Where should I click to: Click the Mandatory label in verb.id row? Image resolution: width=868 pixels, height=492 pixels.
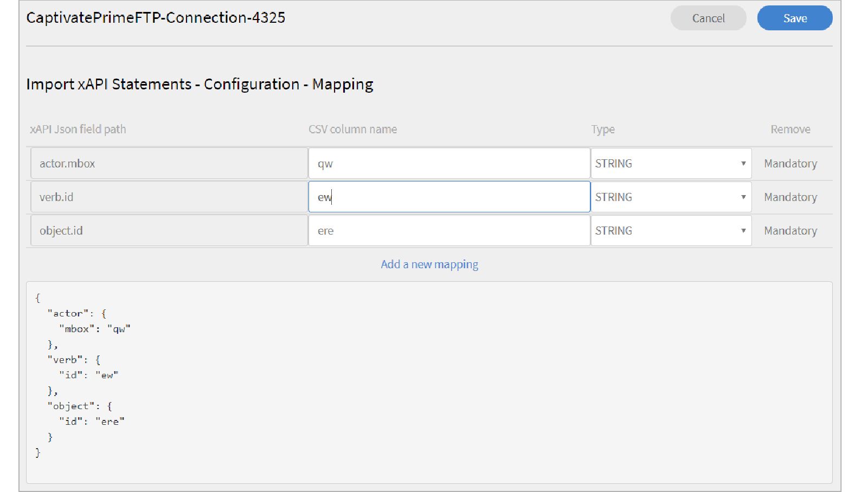click(790, 197)
